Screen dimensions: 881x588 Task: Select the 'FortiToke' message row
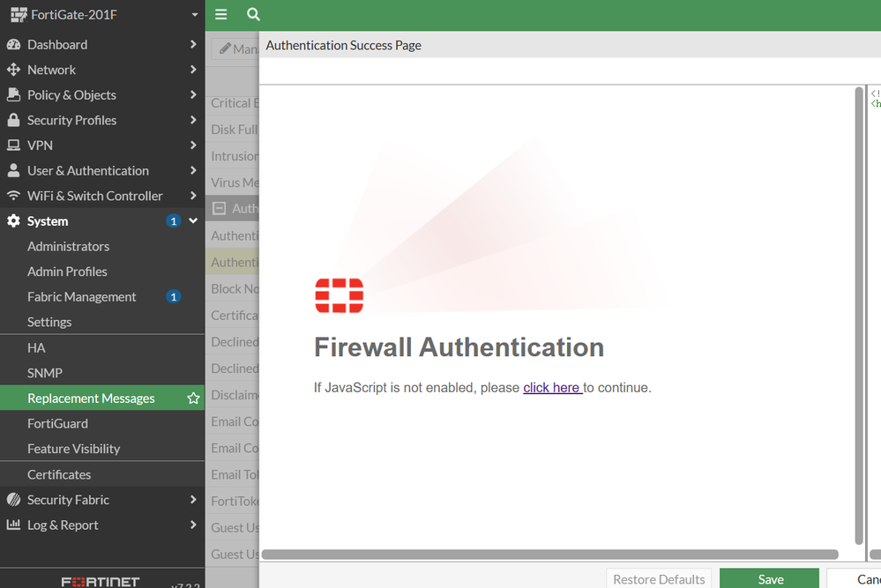233,501
